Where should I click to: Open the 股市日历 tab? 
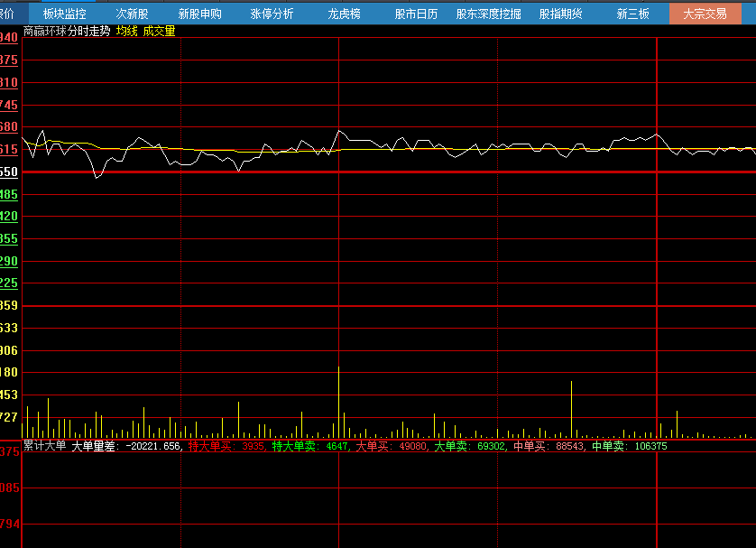416,14
